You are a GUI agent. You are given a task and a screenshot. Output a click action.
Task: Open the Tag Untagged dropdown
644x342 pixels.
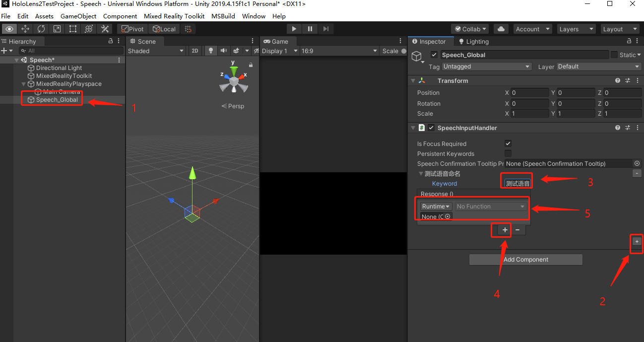pos(486,67)
